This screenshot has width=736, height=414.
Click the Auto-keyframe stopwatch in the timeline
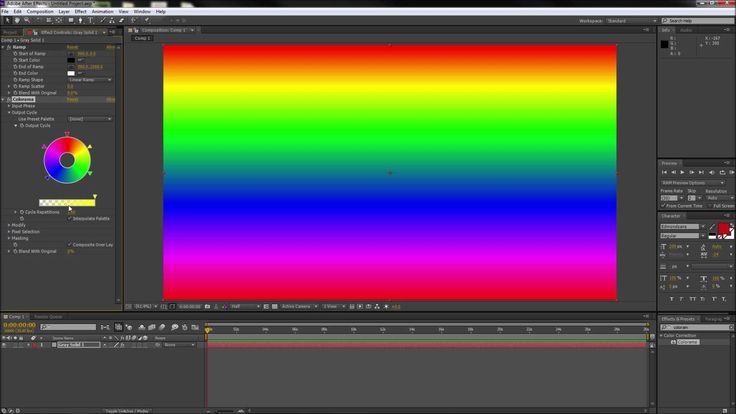tap(185, 327)
